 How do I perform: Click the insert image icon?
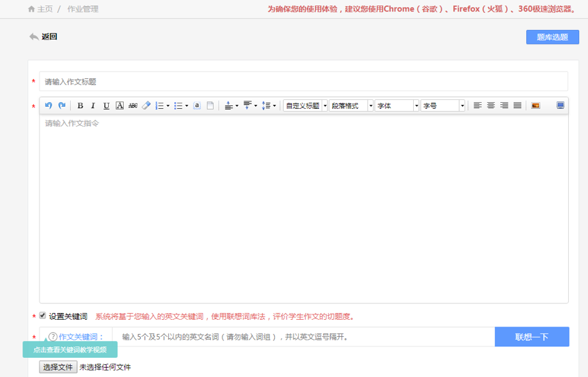click(536, 105)
